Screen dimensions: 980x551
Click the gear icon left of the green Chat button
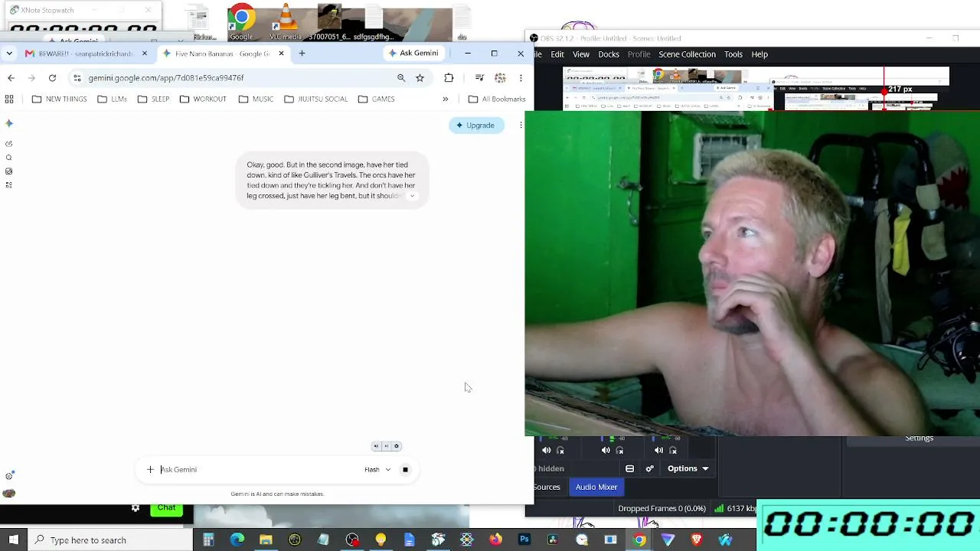pos(136,507)
